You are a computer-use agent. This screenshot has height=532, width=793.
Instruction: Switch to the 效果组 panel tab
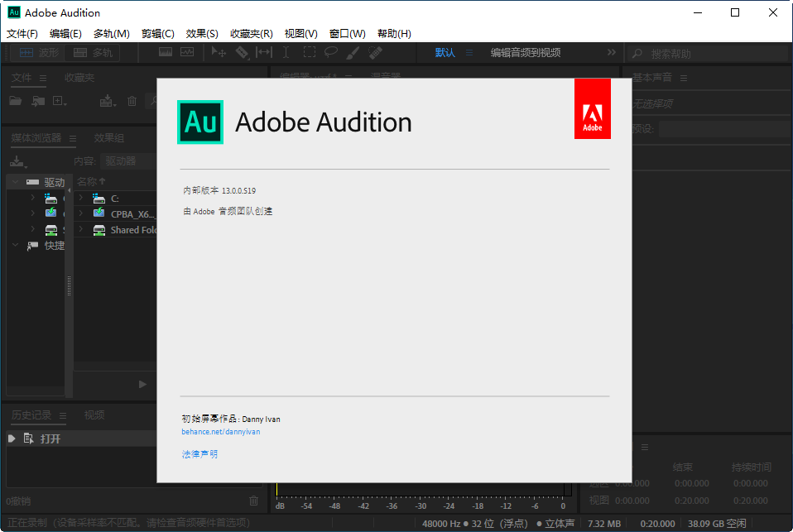coord(108,138)
